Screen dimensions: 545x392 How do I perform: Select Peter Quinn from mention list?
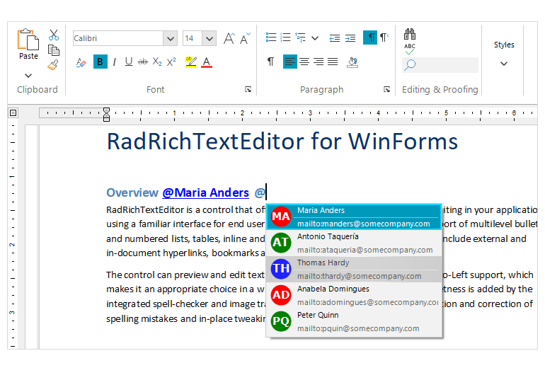(354, 321)
